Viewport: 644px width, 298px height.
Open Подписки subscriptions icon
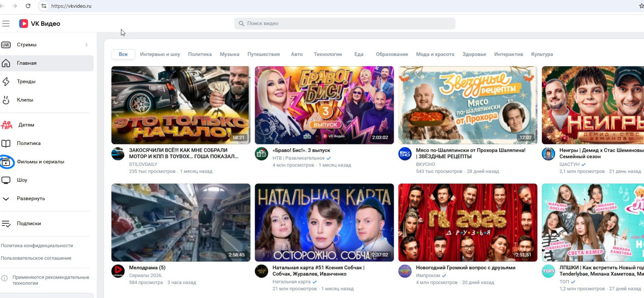6,223
